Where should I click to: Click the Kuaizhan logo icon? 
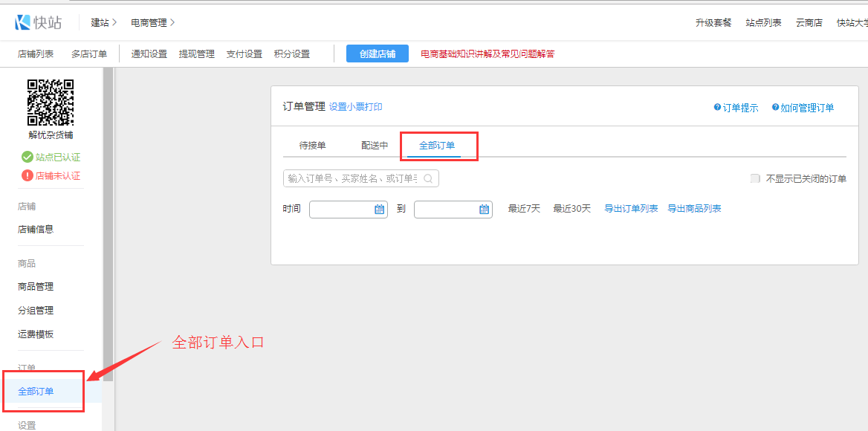[22, 22]
